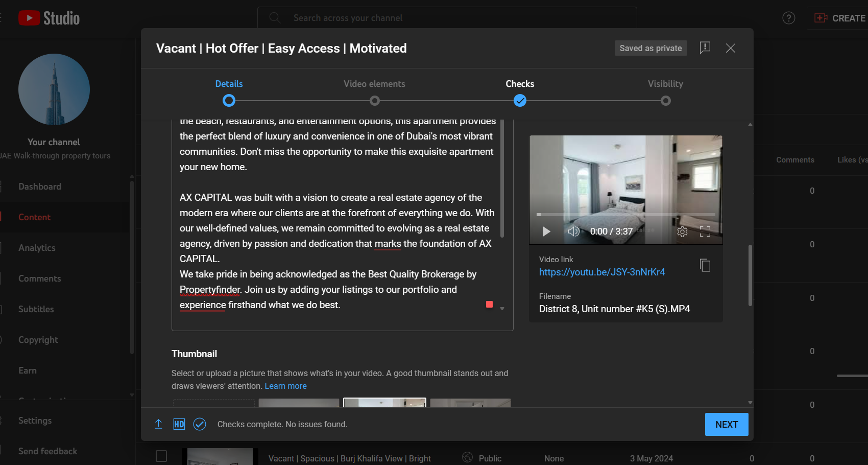The image size is (868, 465).
Task: Open the Burj Khalifa View video thumbnail
Action: point(220,456)
